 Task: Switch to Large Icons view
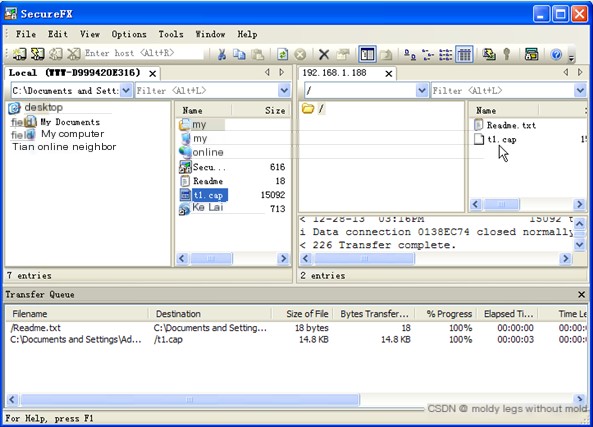pos(410,54)
